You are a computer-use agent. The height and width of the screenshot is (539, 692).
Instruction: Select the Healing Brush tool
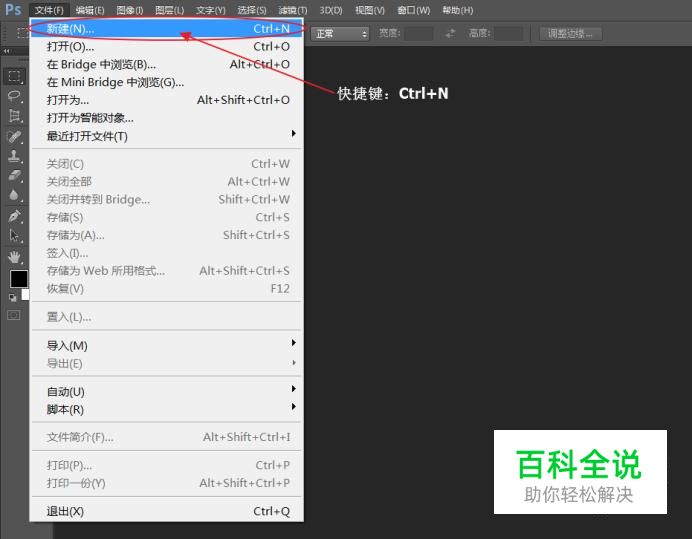14,136
